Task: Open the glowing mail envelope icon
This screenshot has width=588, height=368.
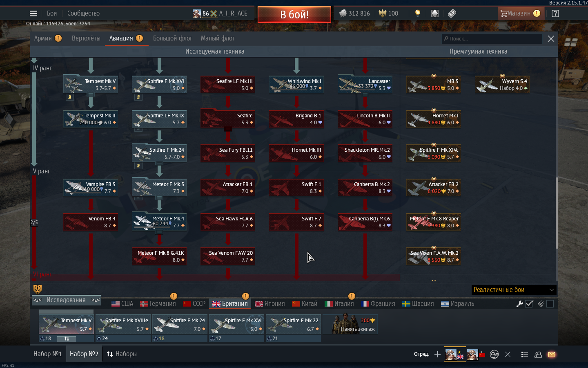Action: coord(552,355)
